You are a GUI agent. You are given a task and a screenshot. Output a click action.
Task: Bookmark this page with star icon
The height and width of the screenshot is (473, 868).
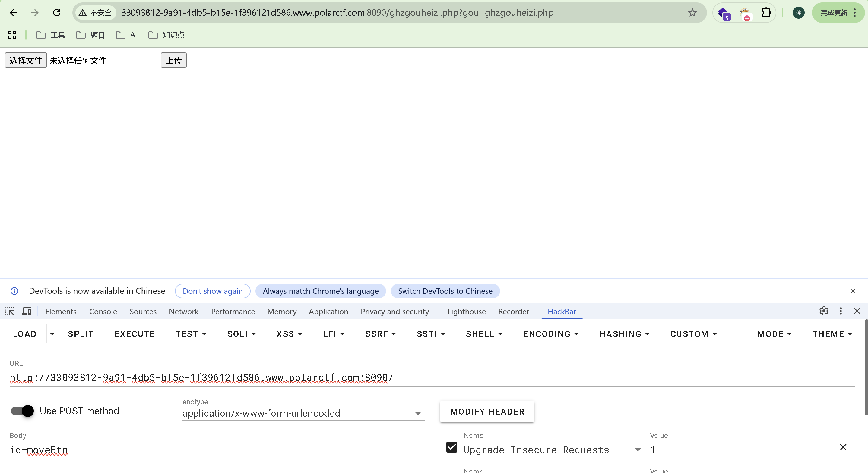692,13
